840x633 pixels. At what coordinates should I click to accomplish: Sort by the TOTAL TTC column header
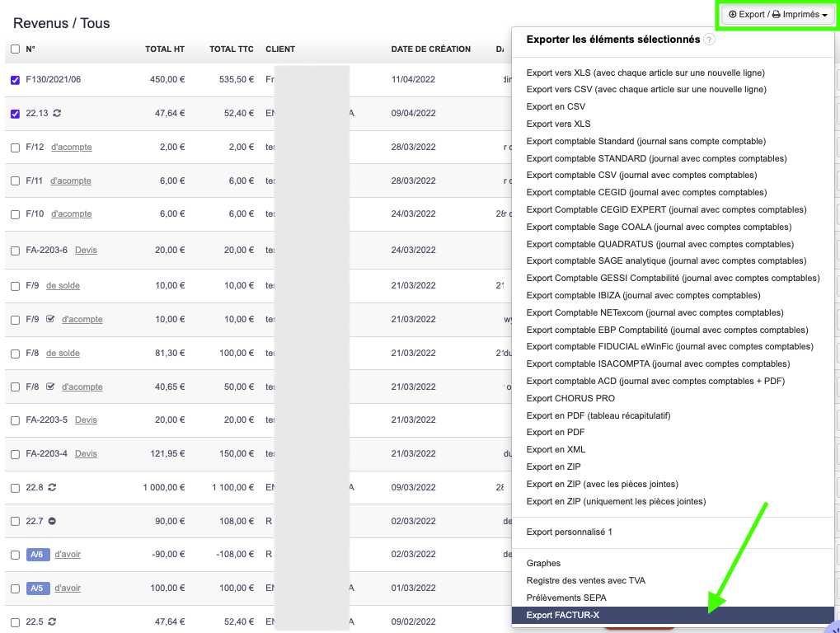232,49
